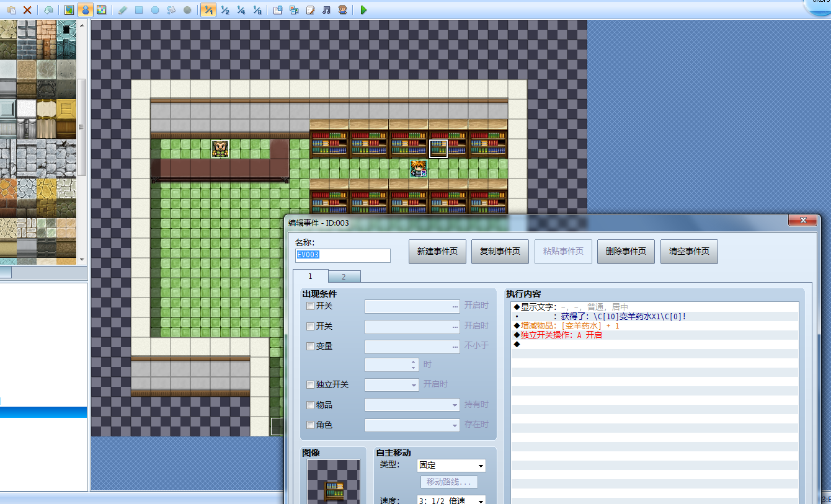
Task: Click the red delete X icon
Action: pos(27,10)
